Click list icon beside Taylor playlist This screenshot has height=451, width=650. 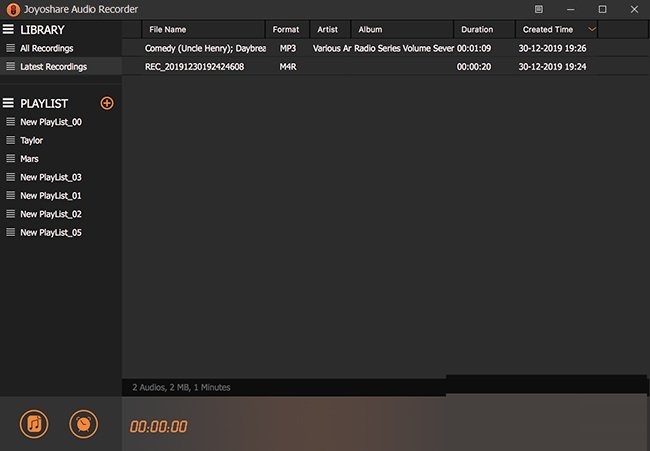click(x=10, y=141)
